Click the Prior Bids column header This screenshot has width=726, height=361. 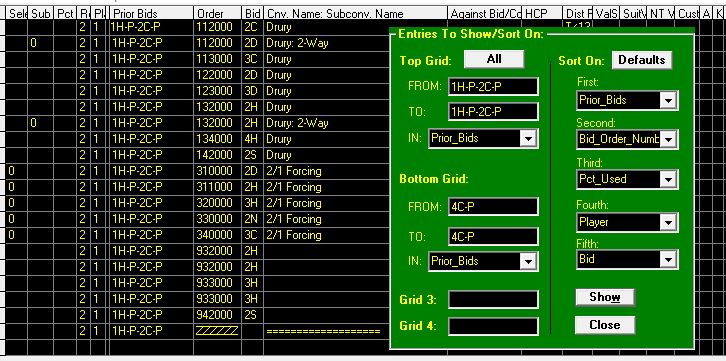pos(152,14)
